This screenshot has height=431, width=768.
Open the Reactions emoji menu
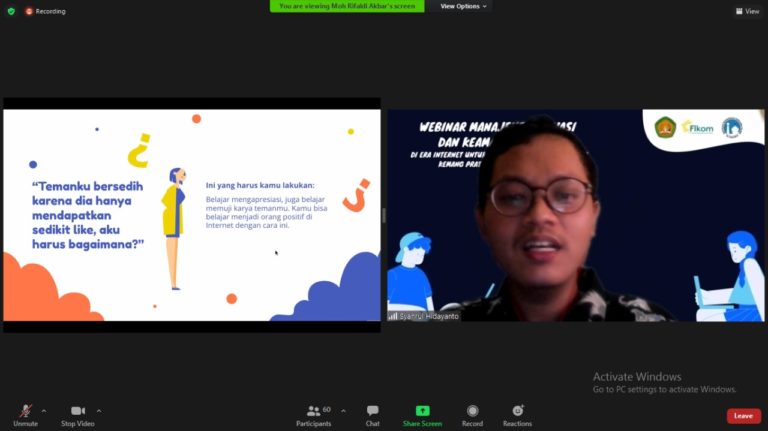click(517, 411)
